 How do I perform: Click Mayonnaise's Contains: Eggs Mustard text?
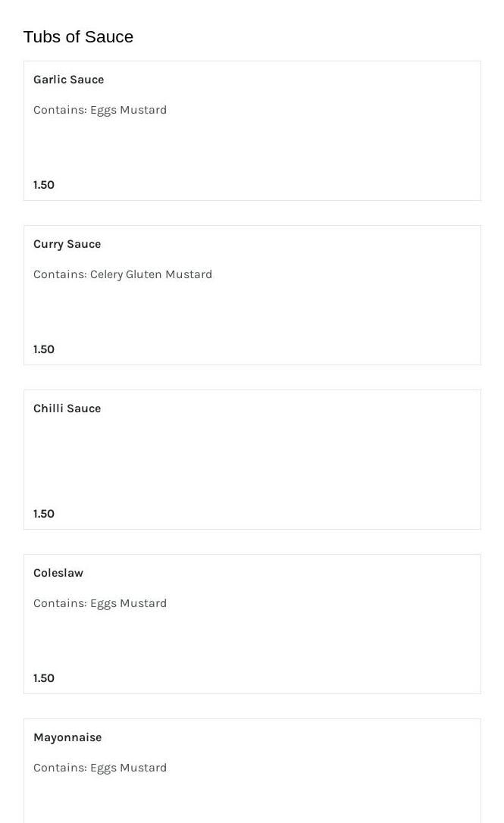point(100,768)
